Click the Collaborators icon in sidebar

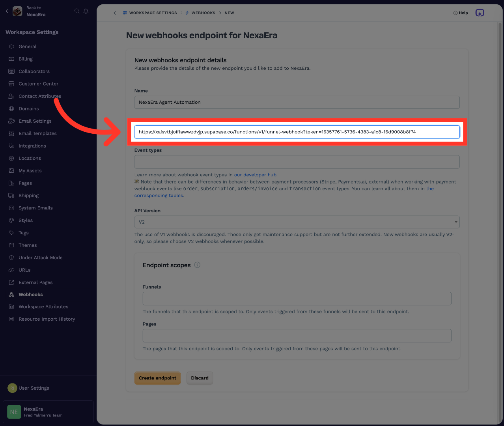click(11, 71)
